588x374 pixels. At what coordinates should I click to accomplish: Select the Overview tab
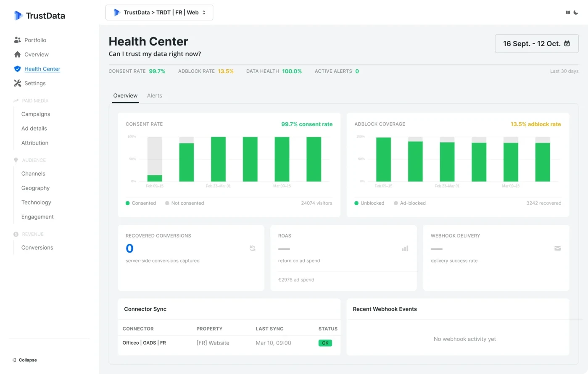(125, 95)
